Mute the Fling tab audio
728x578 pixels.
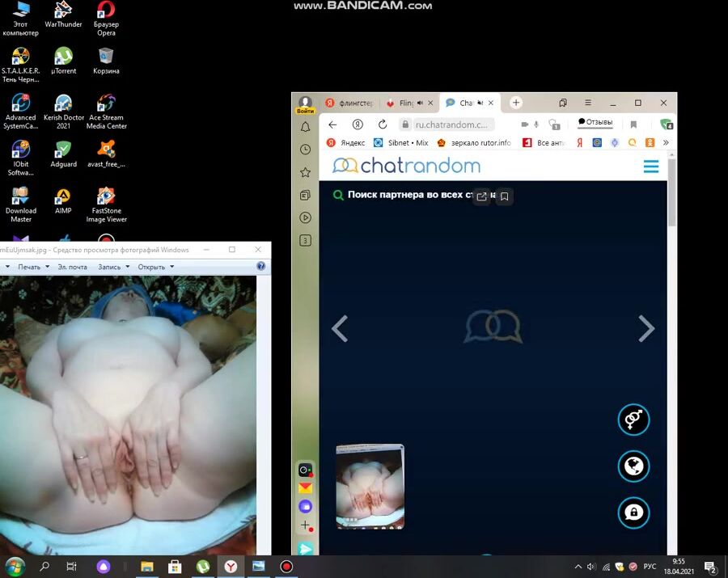421,103
